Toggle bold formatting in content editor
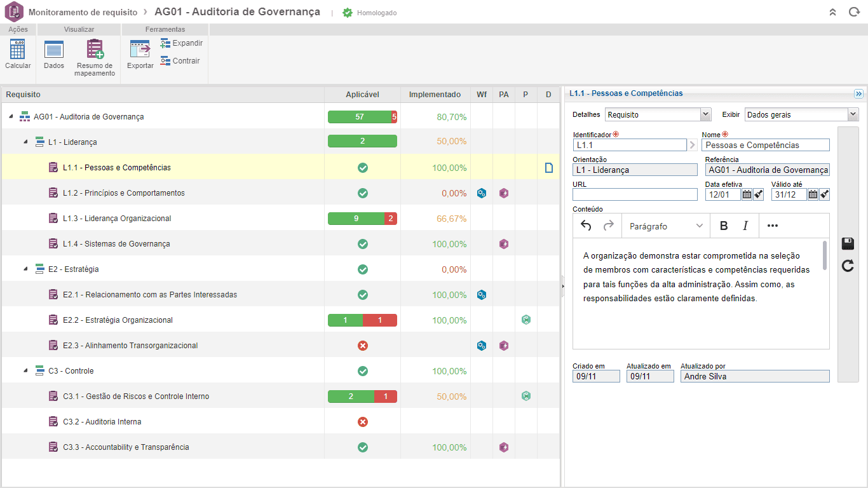This screenshot has width=868, height=488. point(724,226)
